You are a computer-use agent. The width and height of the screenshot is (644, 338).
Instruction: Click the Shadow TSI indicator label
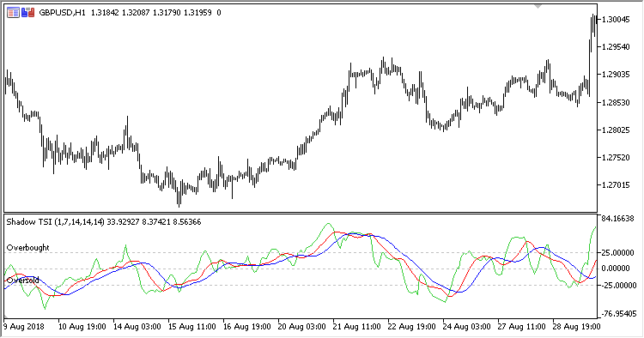coord(56,222)
